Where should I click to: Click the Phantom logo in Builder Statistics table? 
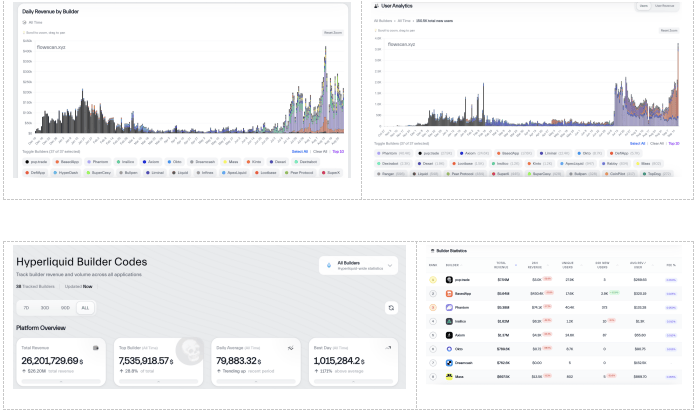point(450,308)
